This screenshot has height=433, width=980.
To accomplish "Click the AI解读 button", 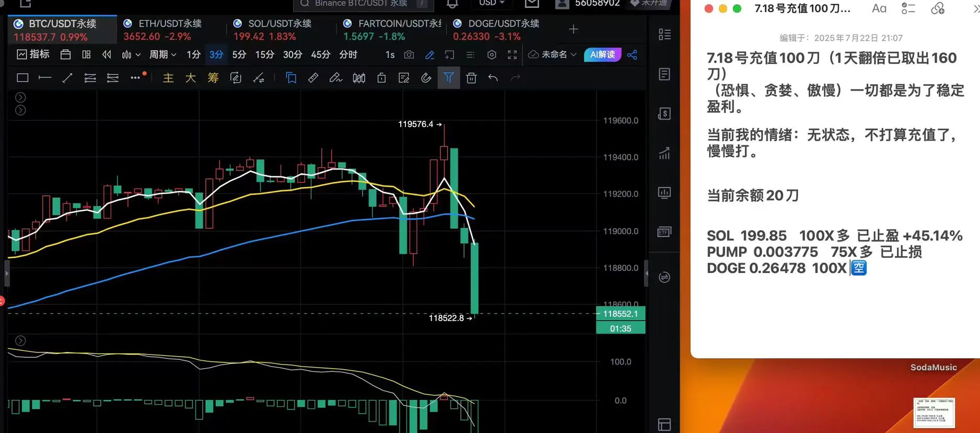I will 602,54.
